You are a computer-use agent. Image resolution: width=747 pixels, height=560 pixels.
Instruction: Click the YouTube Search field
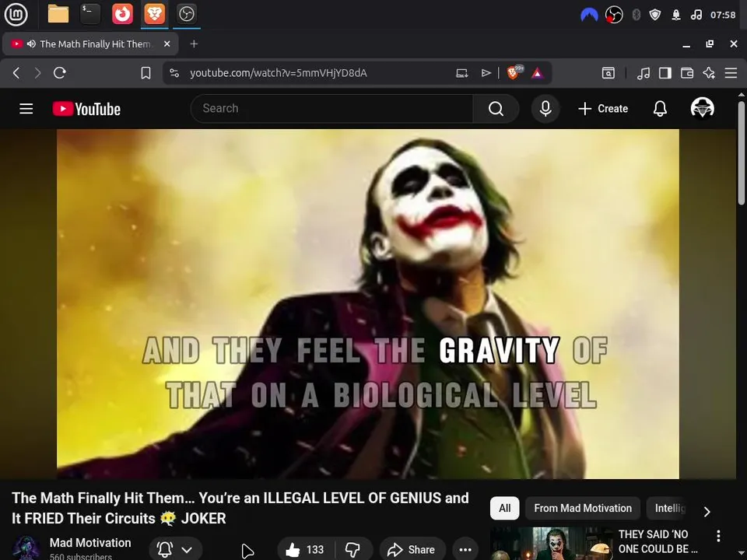pyautogui.click(x=331, y=109)
